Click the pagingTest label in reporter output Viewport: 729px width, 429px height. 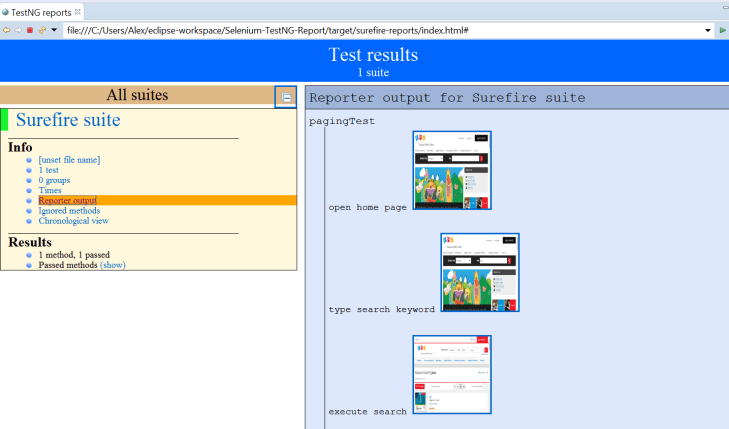pyautogui.click(x=342, y=121)
